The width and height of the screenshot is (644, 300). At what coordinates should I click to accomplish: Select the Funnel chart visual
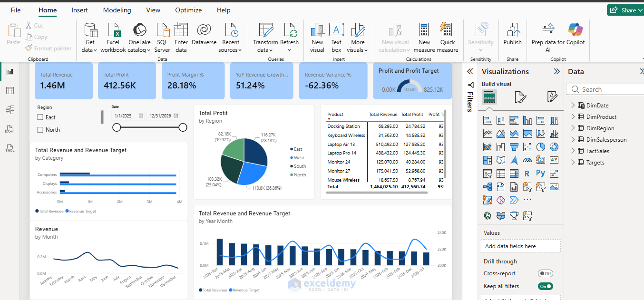pos(514,147)
